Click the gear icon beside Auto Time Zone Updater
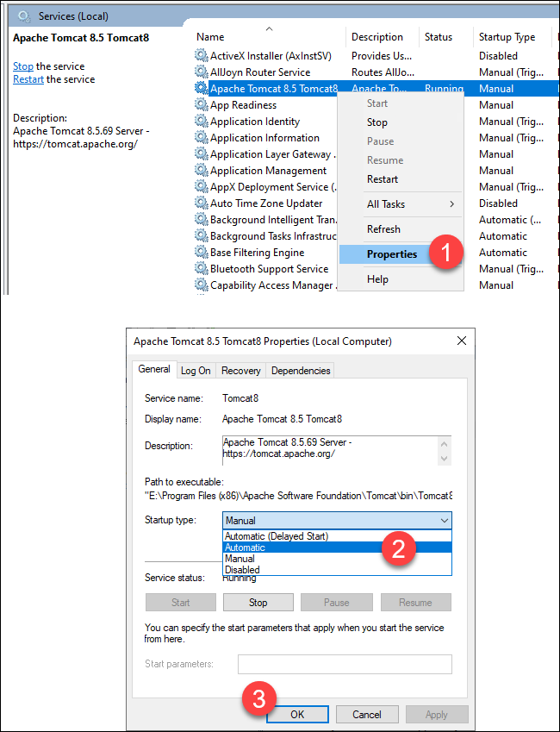560x732 pixels. (201, 203)
